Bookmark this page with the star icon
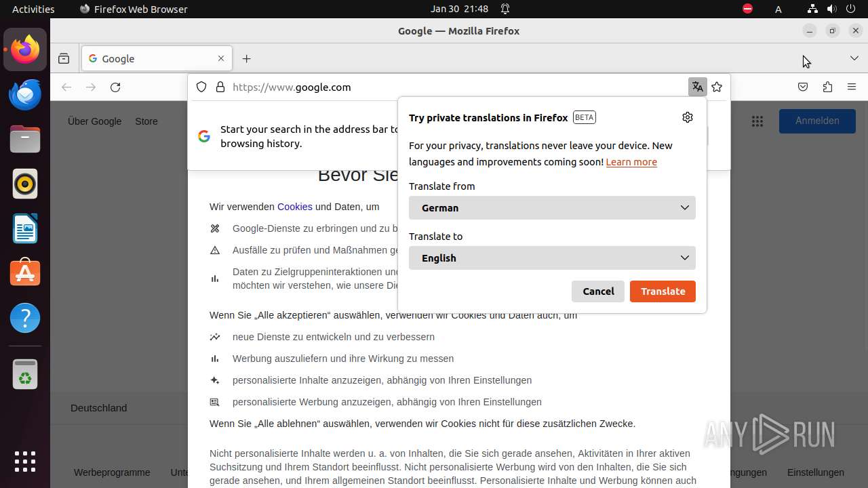Viewport: 868px width, 488px height. (717, 87)
